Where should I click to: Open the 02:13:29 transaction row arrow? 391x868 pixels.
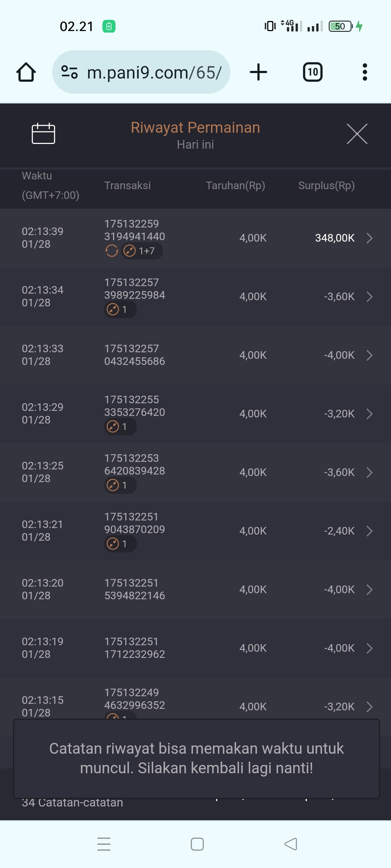pos(369,414)
